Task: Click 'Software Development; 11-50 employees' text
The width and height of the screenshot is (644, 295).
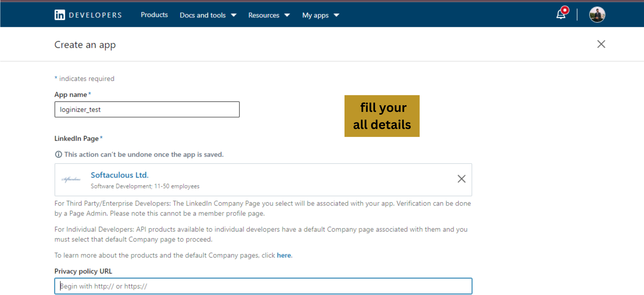Action: pyautogui.click(x=145, y=186)
